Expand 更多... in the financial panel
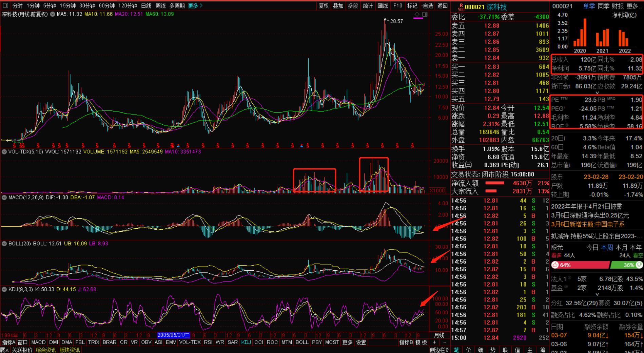644x353 pixels. point(635,6)
